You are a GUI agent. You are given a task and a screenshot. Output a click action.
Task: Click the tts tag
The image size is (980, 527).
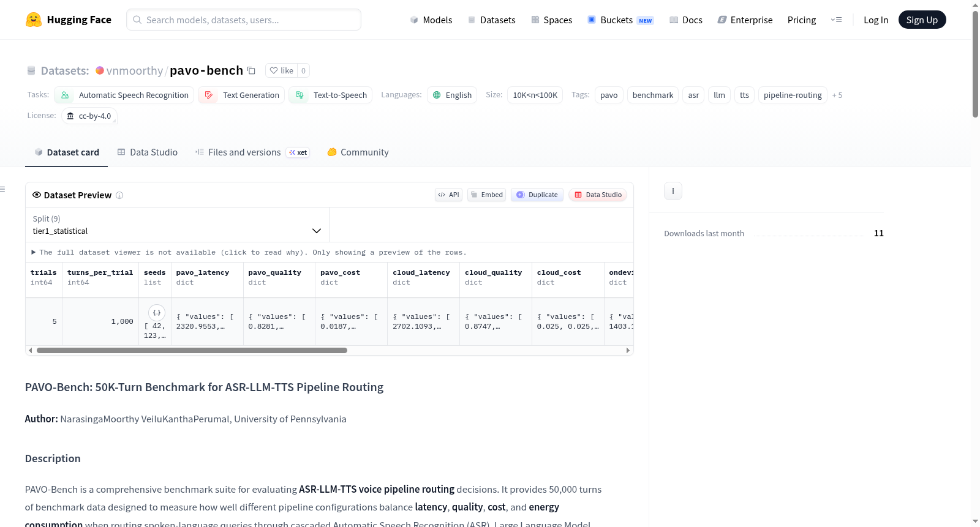[744, 95]
